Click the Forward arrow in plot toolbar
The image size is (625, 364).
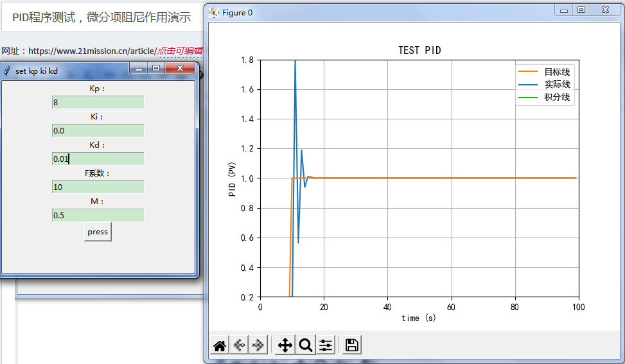click(x=258, y=345)
